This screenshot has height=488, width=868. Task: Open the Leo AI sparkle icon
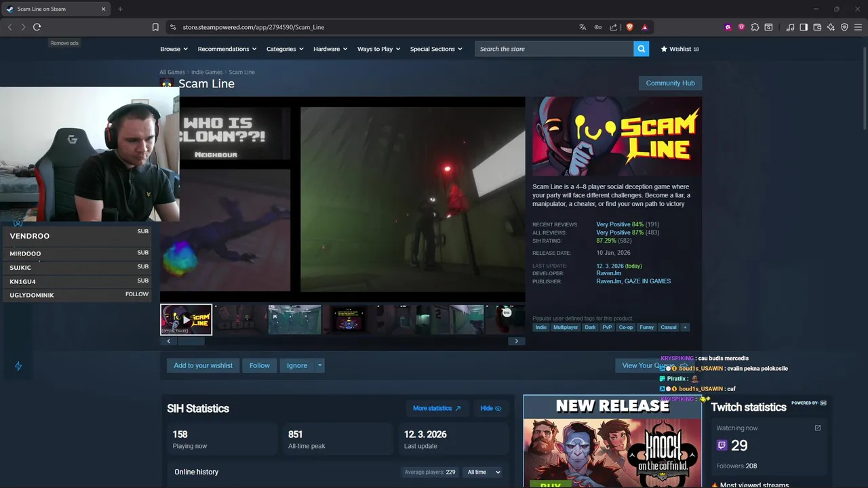(x=831, y=27)
